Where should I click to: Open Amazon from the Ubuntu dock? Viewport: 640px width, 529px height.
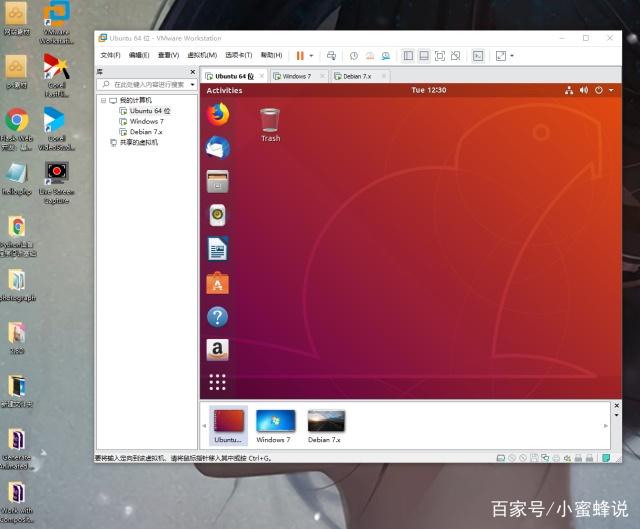(x=218, y=350)
